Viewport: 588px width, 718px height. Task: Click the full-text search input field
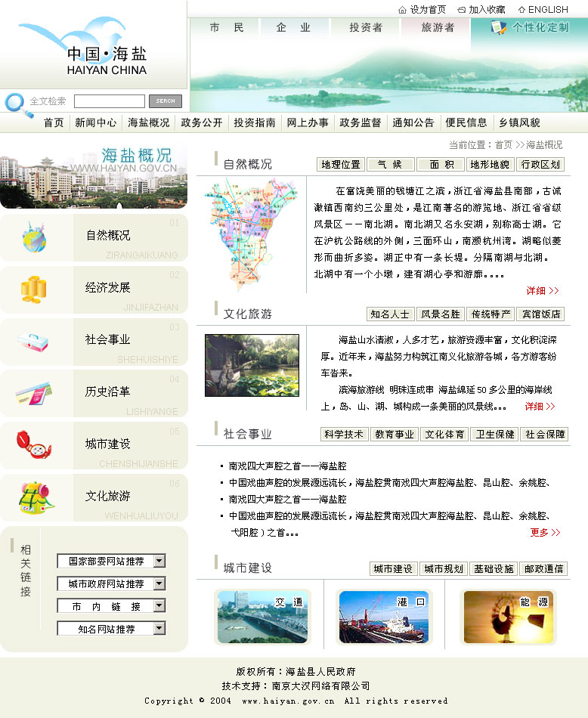point(109,101)
